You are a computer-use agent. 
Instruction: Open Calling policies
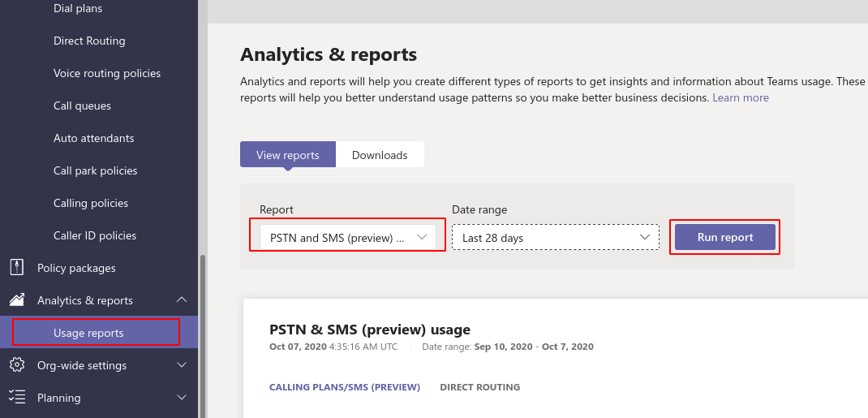(x=91, y=203)
